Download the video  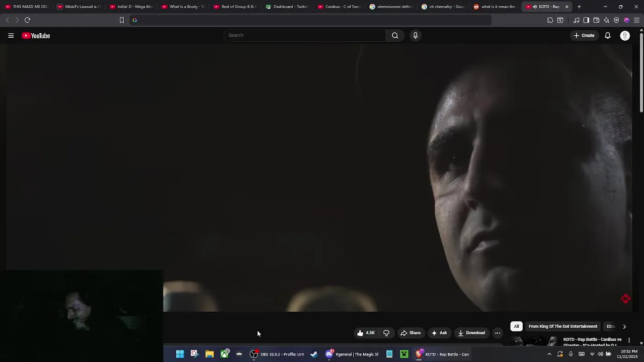point(471,333)
